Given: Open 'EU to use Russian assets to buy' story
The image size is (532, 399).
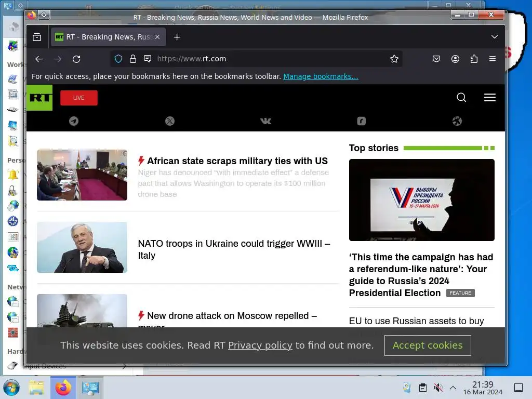Looking at the screenshot, I should [x=416, y=321].
